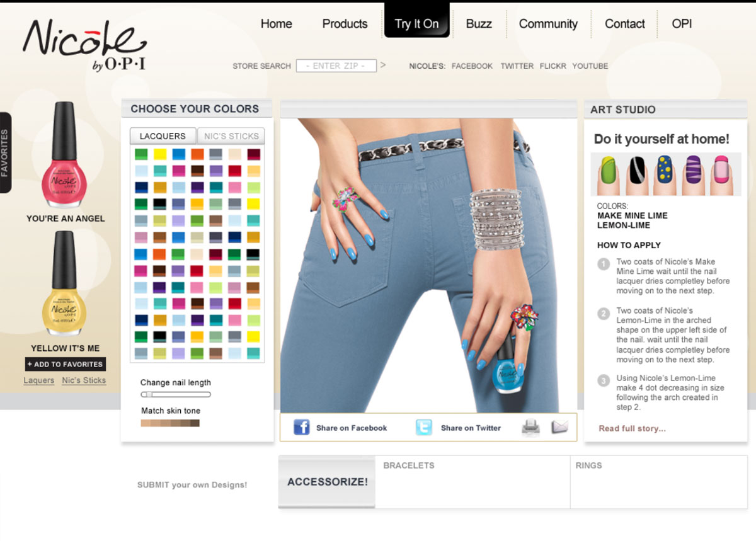
Task: Select the black nail with white stripe
Action: (637, 174)
